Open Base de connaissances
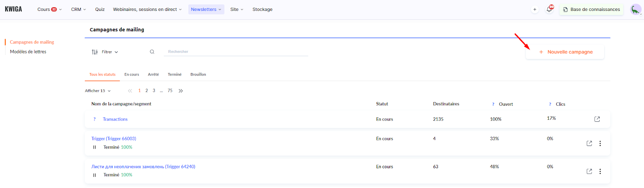Viewport: 644px width, 188px height. click(x=591, y=10)
